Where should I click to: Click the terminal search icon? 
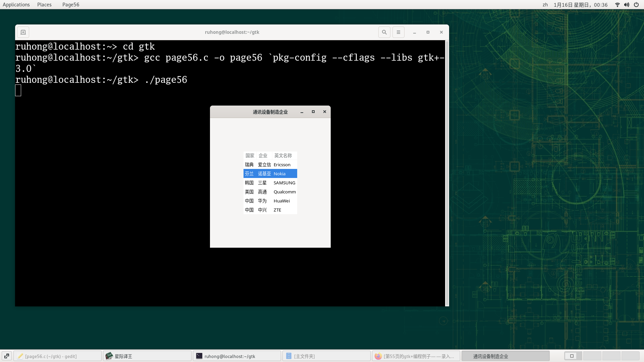[x=384, y=32]
